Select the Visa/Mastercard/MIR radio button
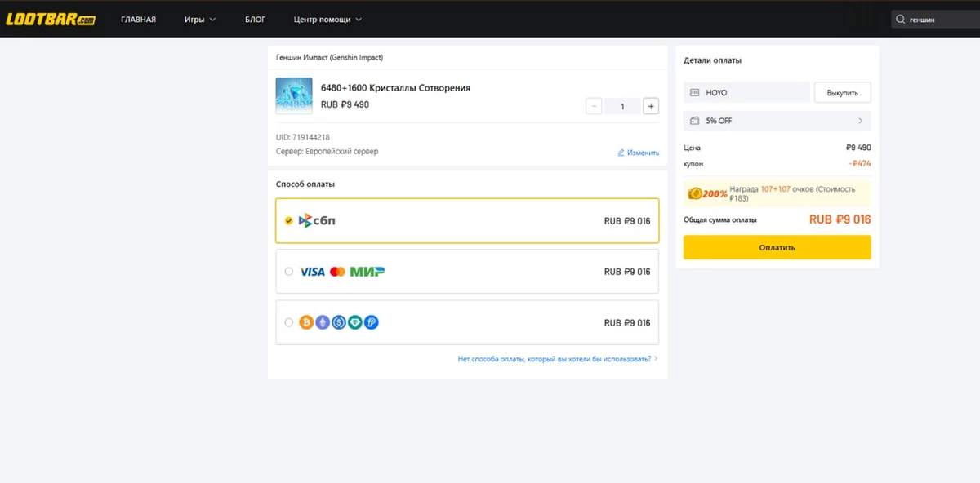 [288, 272]
